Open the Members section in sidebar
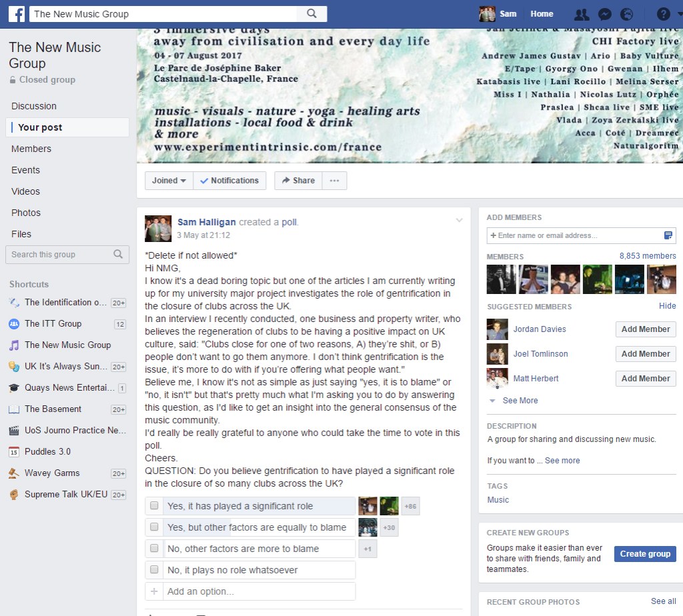Screen dimensions: 683x616 [x=31, y=149]
